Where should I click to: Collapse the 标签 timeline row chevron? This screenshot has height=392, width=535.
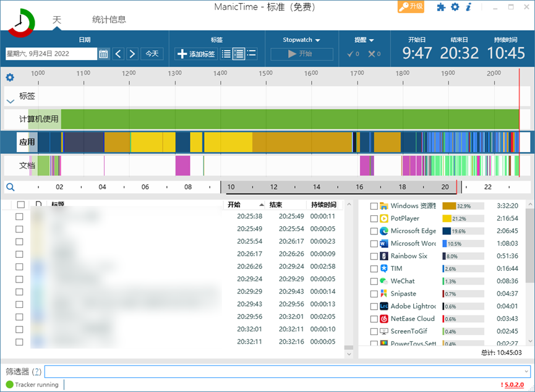coord(10,101)
